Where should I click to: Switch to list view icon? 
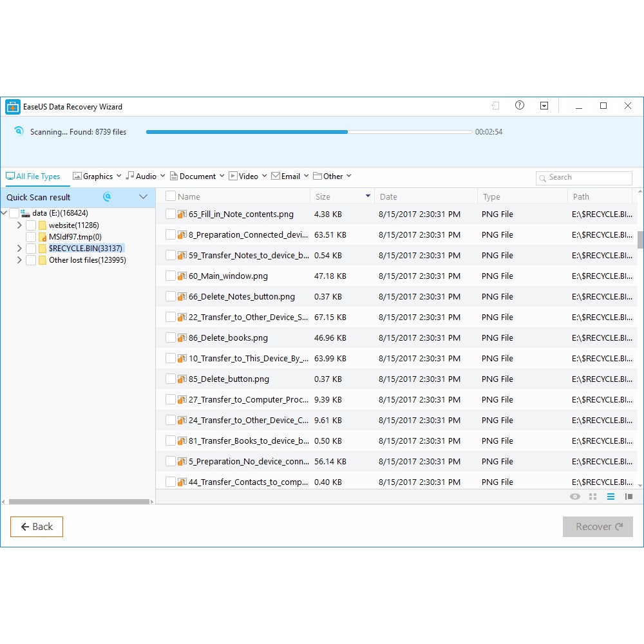tap(611, 497)
